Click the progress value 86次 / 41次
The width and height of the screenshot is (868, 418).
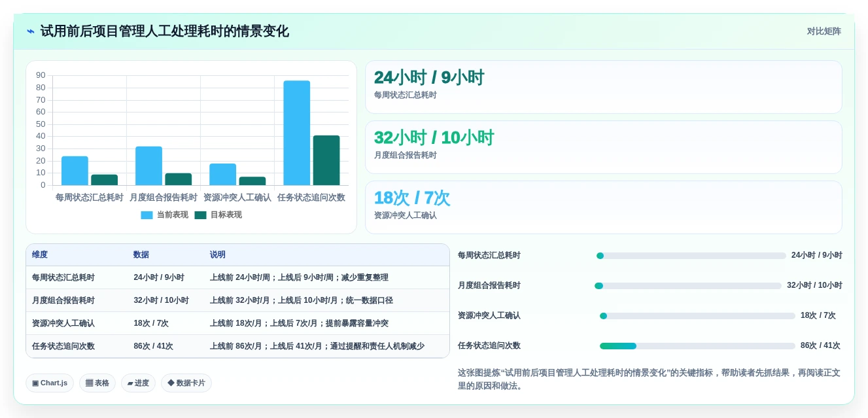click(820, 346)
